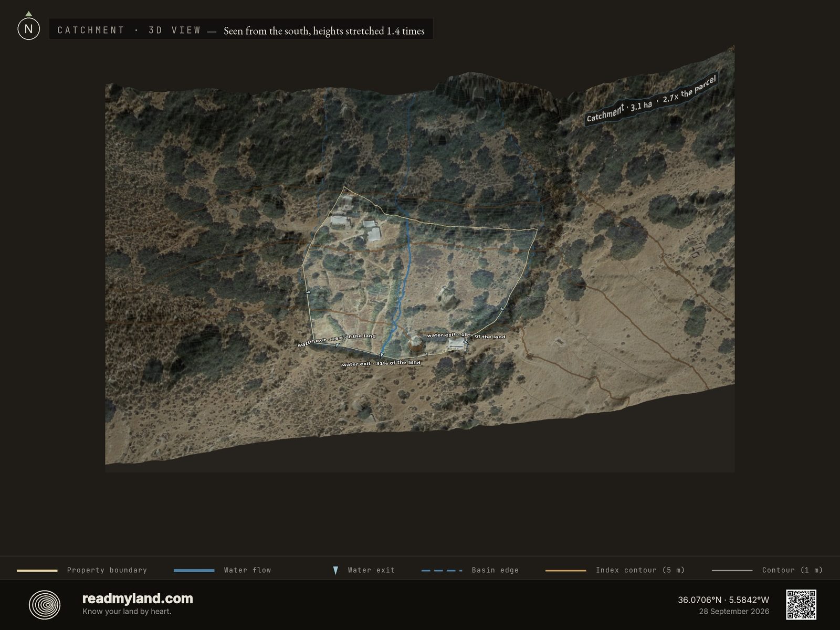
Task: Click the 'Contour (1 m)' legend label
Action: pos(792,570)
